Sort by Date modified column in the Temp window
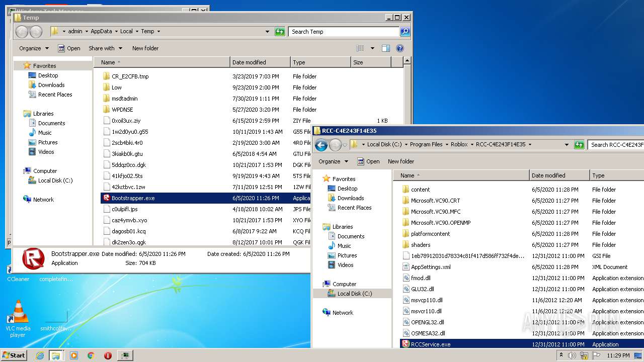The height and width of the screenshot is (362, 644). point(260,62)
